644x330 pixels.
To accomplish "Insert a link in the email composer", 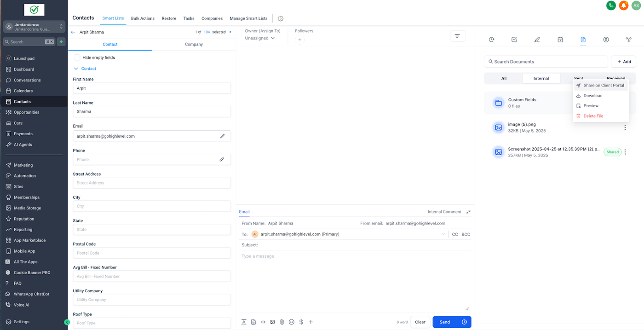I will (263, 322).
